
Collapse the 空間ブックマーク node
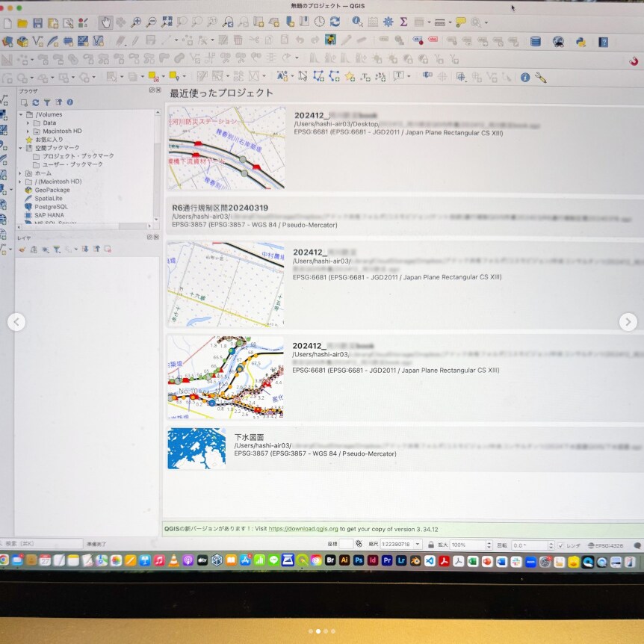point(20,148)
